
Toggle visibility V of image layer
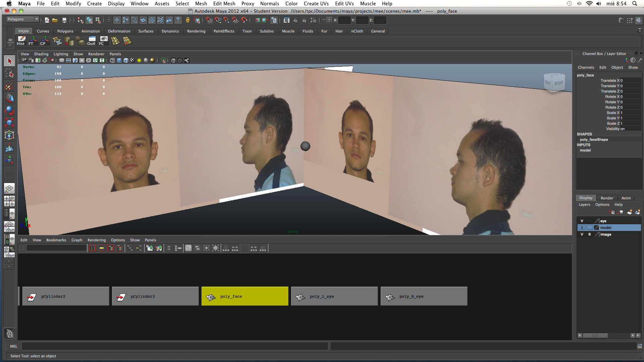point(582,234)
